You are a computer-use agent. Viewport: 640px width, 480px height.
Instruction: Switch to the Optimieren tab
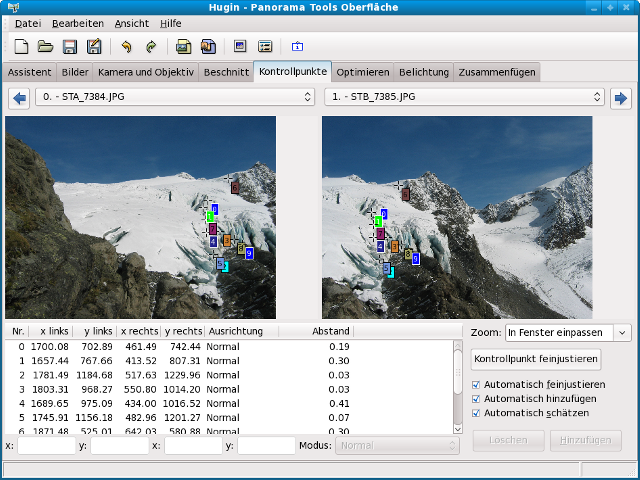pyautogui.click(x=362, y=72)
